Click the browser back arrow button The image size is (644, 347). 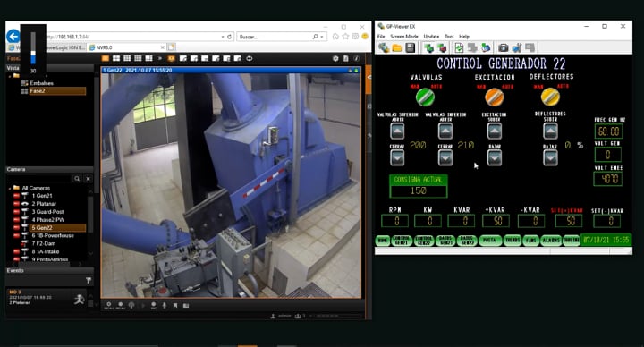tap(13, 37)
